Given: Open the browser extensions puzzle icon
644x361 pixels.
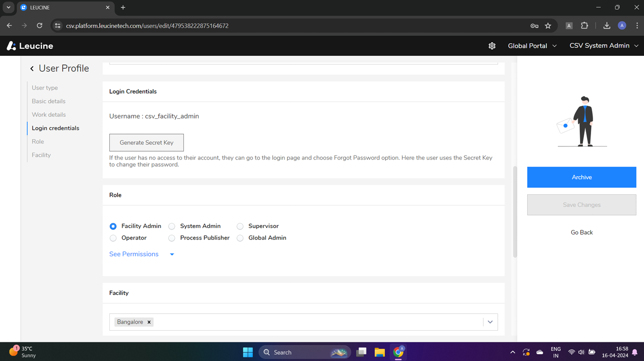Looking at the screenshot, I should point(584,25).
